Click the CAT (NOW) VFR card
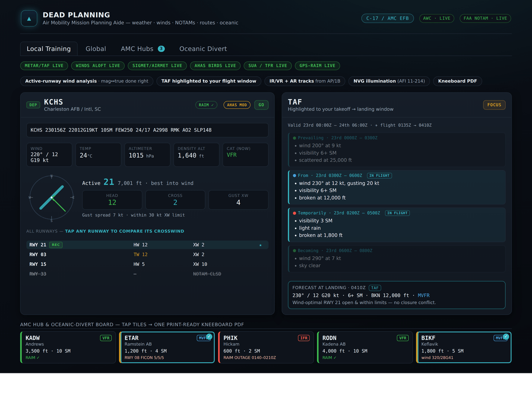Viewport: 532px width, 407px height. coord(246,155)
